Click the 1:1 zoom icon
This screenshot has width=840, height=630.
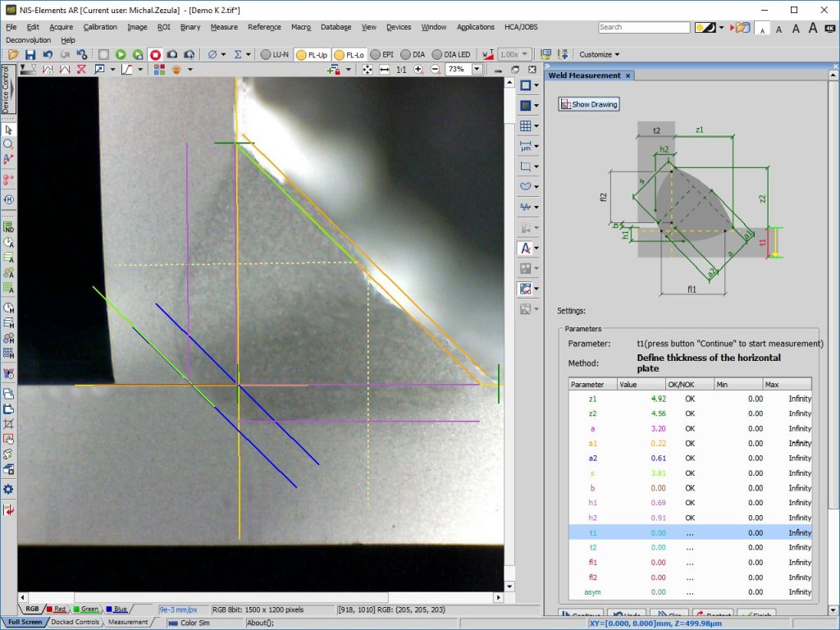pos(401,70)
